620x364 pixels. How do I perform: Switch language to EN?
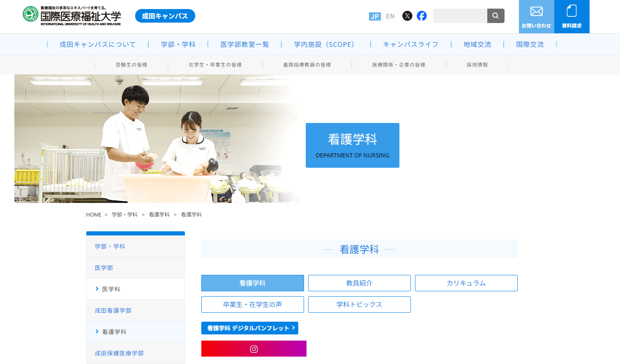(390, 16)
